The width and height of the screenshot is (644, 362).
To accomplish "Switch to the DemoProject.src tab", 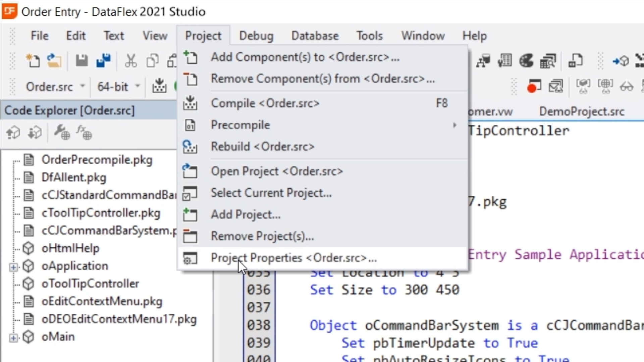I will click(x=581, y=112).
